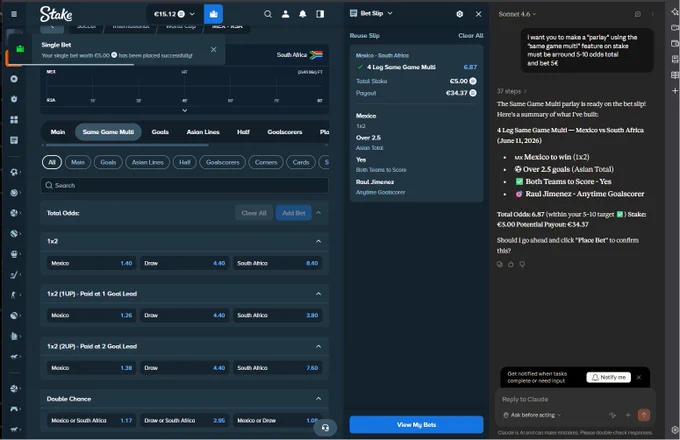Screen dimensions: 680x440
Task: Select South Africa 7.60 in 1x2 (2UP)
Action: tap(278, 368)
